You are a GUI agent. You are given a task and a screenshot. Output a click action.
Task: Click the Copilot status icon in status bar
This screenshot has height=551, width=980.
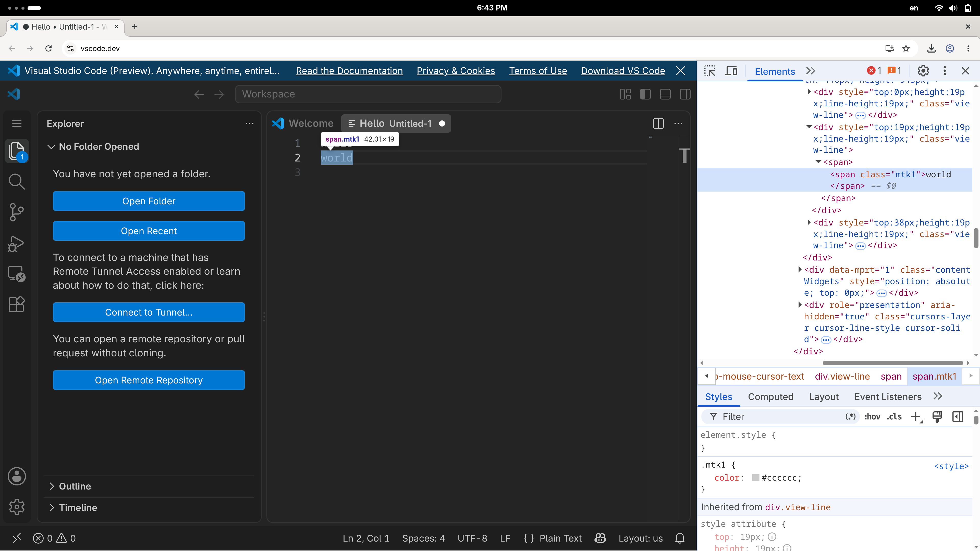(x=600, y=538)
